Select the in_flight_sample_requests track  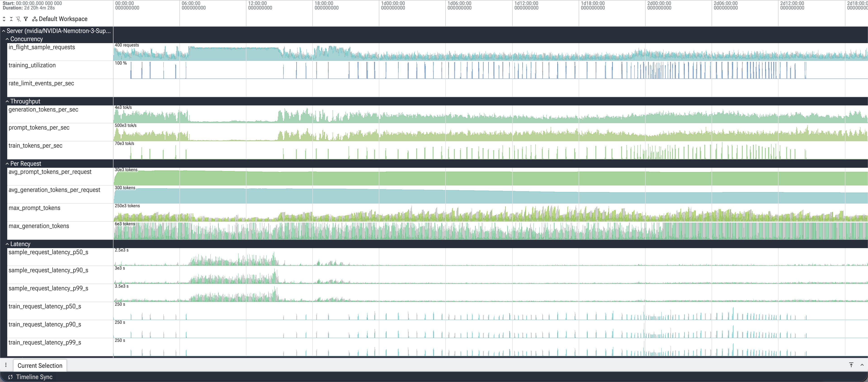click(42, 47)
